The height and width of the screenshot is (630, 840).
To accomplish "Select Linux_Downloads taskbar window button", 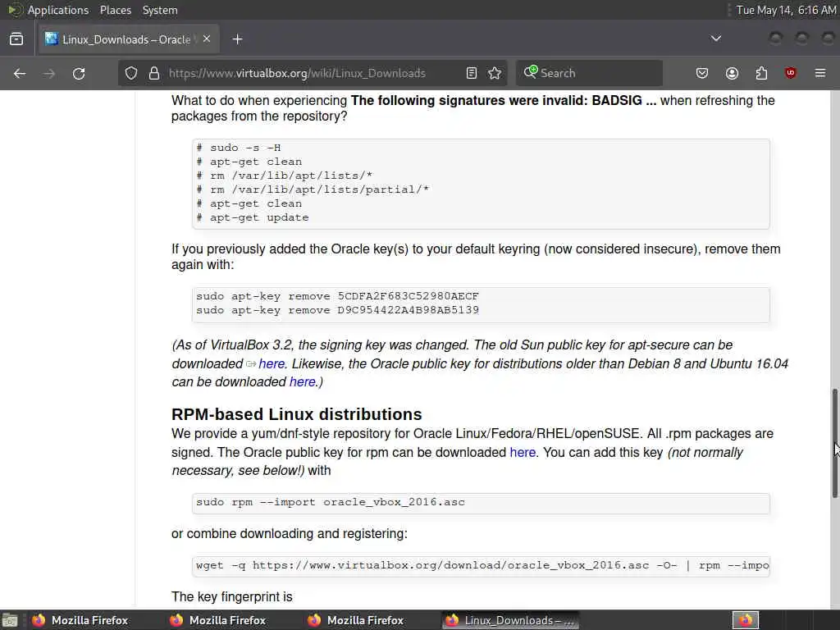I will pos(510,620).
